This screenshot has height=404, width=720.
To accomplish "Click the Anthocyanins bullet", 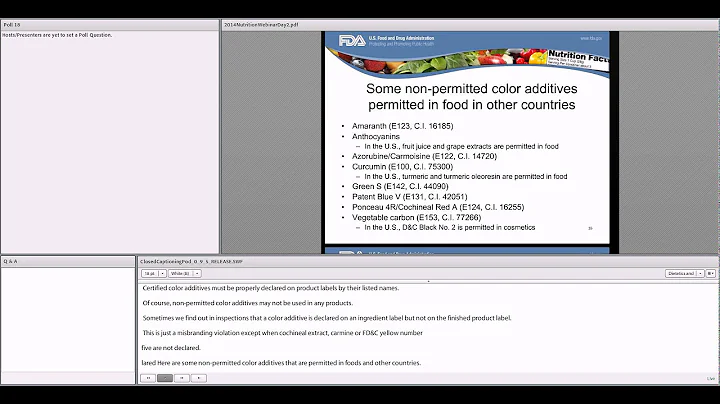I will (376, 136).
